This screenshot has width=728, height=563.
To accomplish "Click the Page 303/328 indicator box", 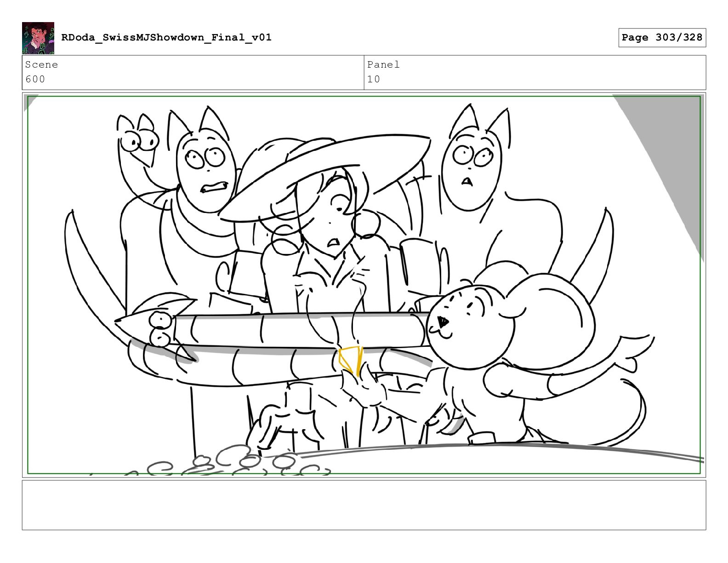I will (662, 38).
